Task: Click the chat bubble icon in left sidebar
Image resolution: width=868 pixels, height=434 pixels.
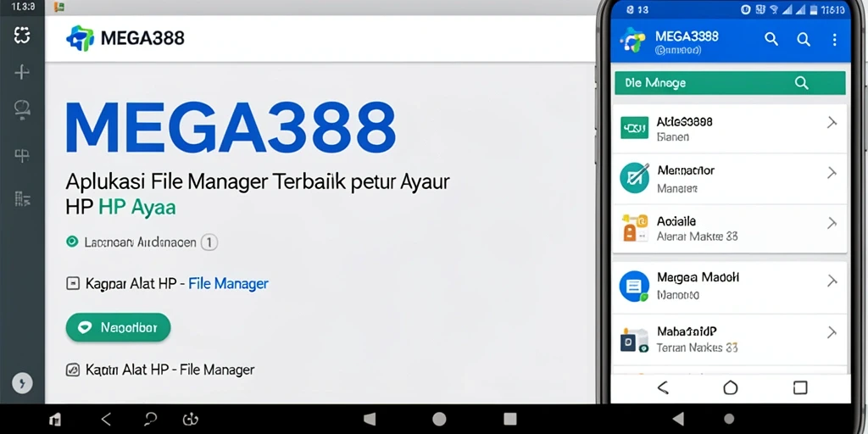Action: (22, 109)
